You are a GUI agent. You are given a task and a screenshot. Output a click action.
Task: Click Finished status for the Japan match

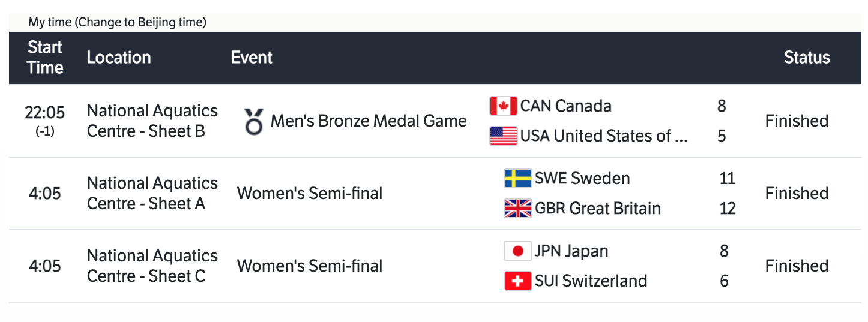pos(797,266)
